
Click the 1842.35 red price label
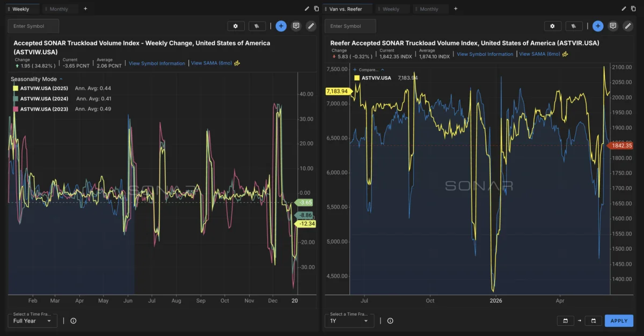[x=621, y=145]
